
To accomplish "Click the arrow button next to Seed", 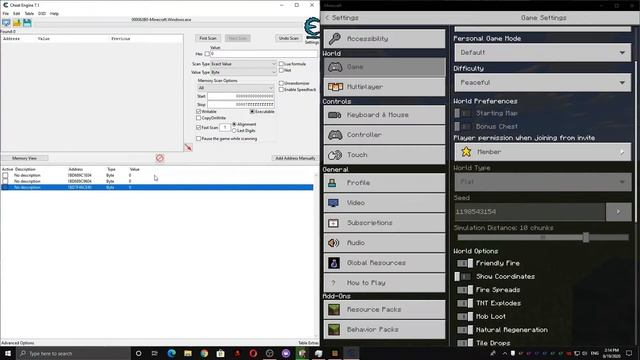I will (619, 212).
